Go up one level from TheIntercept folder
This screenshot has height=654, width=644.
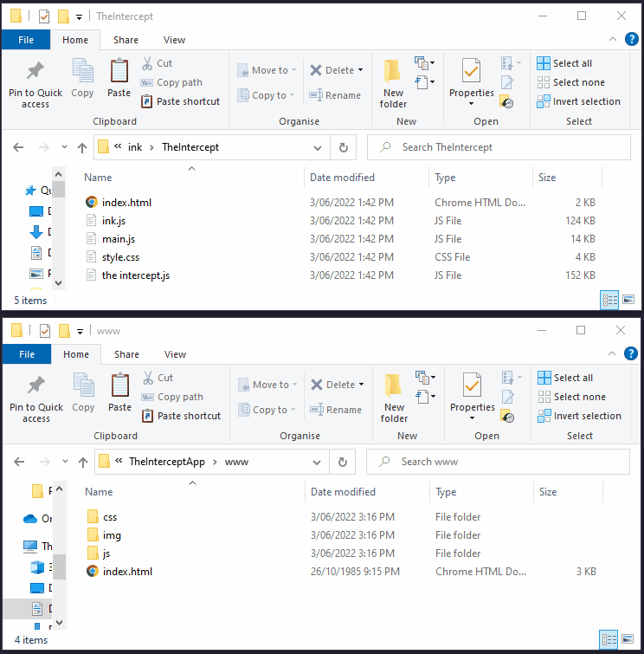coord(82,147)
